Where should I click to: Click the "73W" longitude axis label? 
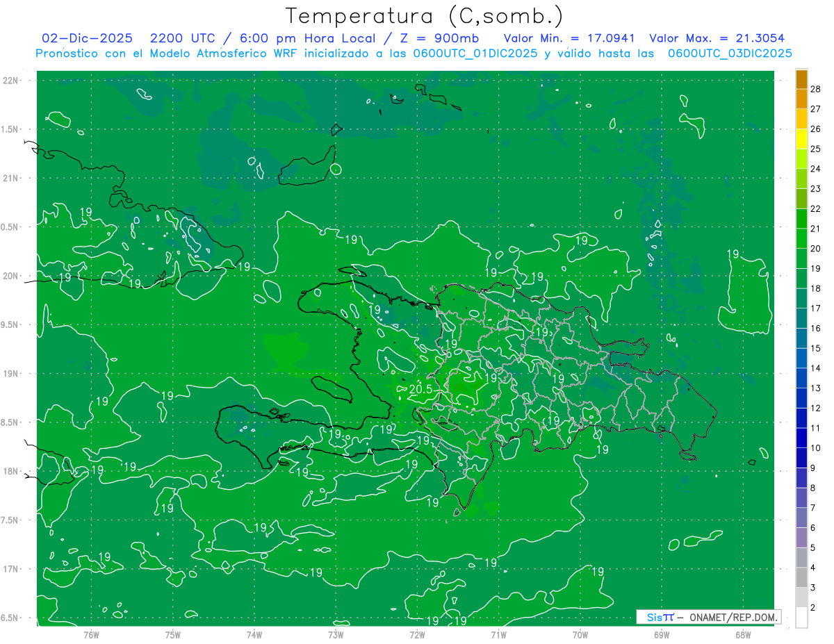tap(336, 634)
